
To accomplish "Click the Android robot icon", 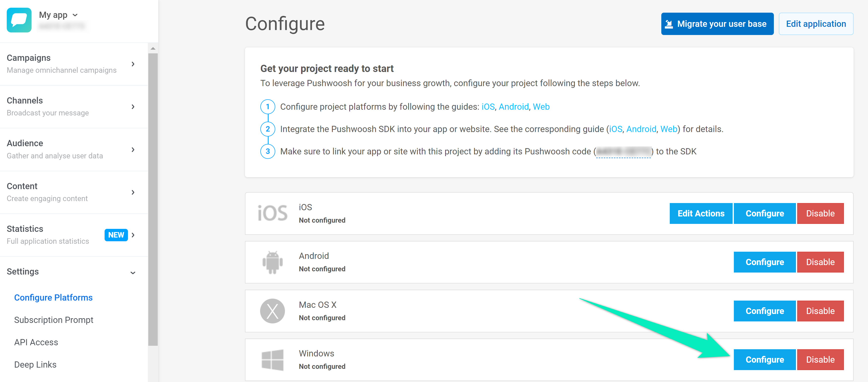I will pos(272,262).
